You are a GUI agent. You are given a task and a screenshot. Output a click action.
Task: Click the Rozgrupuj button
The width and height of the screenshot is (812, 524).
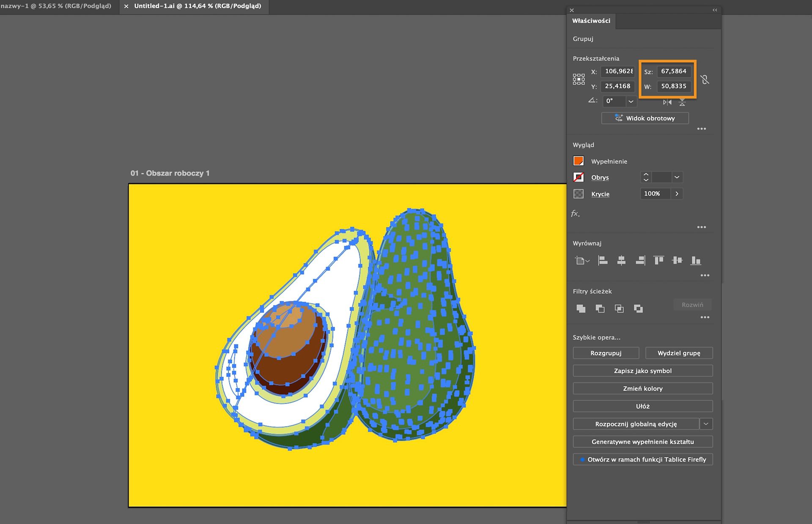[x=606, y=353]
